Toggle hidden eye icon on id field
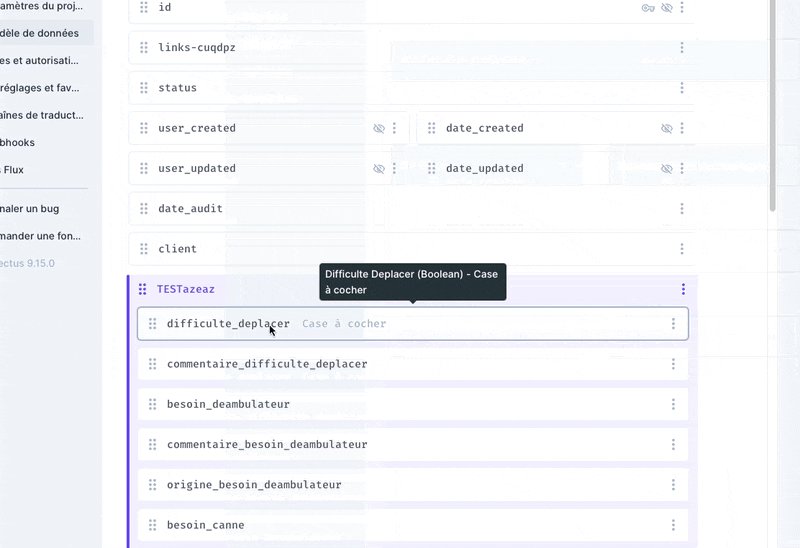 tap(667, 8)
